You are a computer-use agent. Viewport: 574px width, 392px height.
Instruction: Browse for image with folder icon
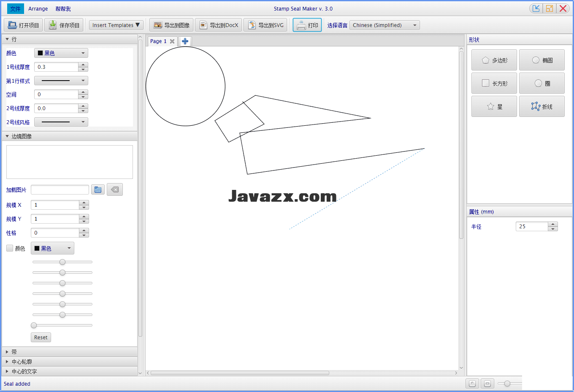[x=98, y=190]
